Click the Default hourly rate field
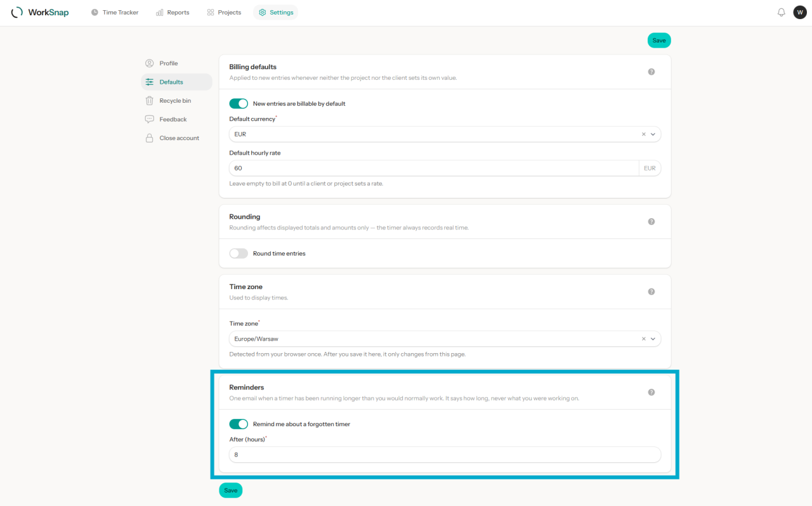Screen dimensions: 812x506 tap(434, 168)
